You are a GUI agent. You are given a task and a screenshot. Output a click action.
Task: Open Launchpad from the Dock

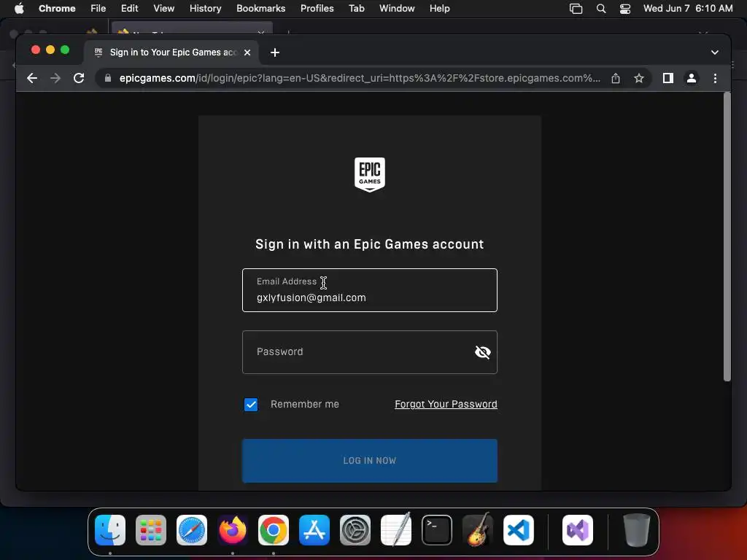tap(151, 530)
